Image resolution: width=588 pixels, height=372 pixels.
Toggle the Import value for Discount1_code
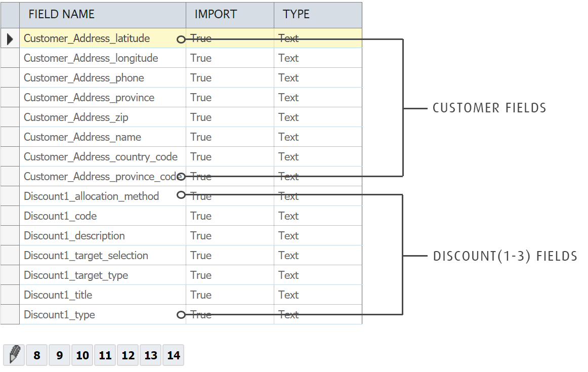click(x=201, y=216)
